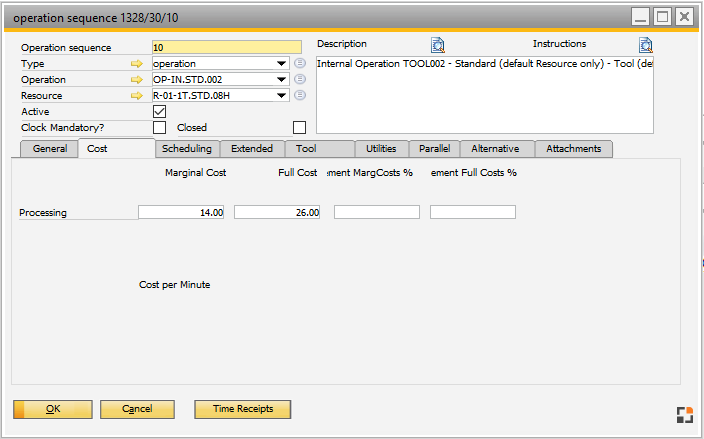704x439 pixels.
Task: Expand the Operation dropdown
Action: coord(282,80)
